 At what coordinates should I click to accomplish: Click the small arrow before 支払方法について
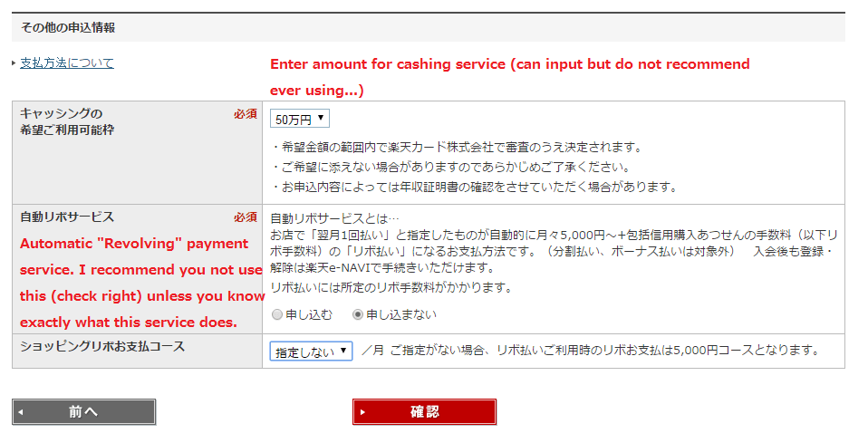tap(14, 63)
